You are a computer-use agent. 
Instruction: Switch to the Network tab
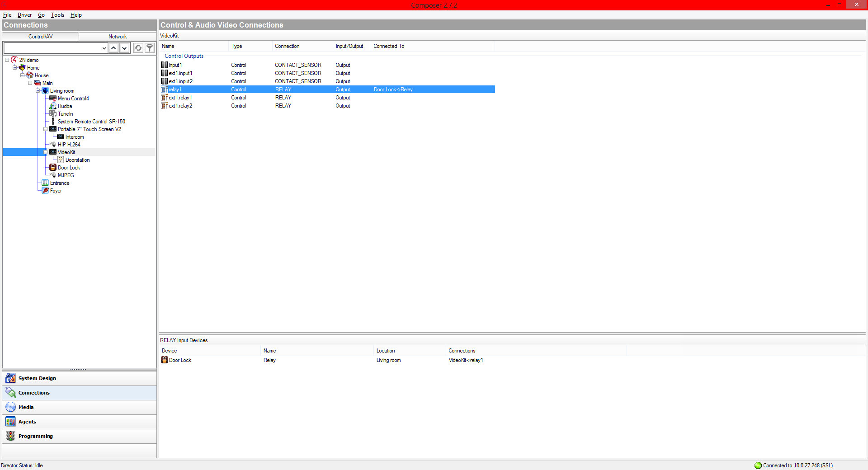(x=118, y=37)
